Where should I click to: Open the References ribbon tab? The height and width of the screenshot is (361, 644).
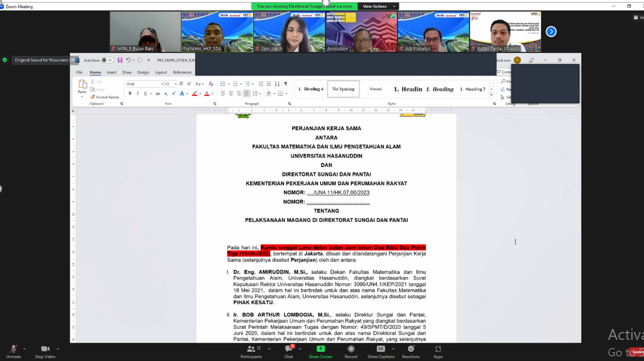(182, 72)
